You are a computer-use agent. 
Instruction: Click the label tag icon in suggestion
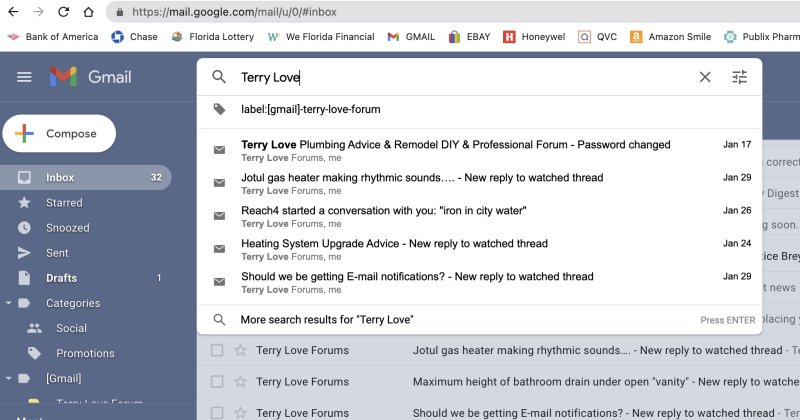tap(219, 109)
